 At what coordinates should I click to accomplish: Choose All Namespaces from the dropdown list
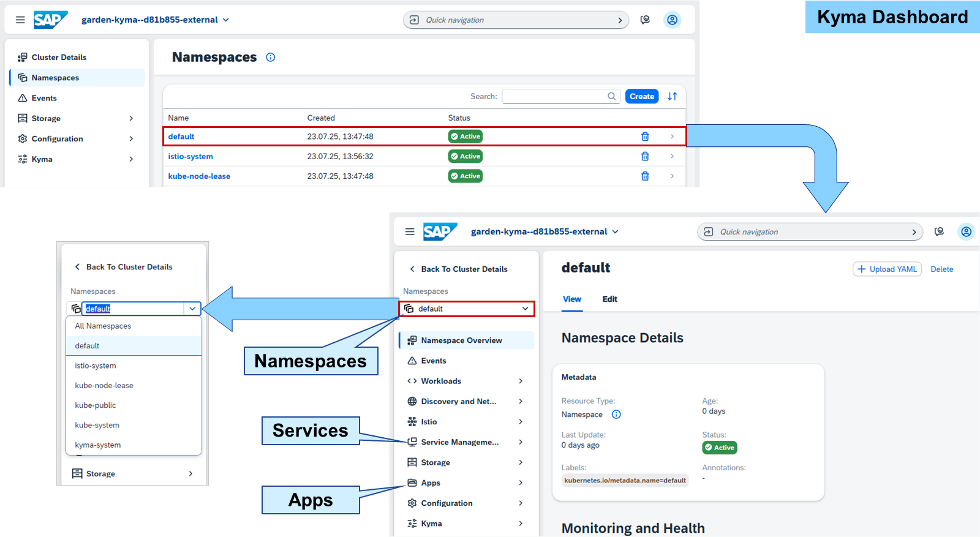point(134,326)
